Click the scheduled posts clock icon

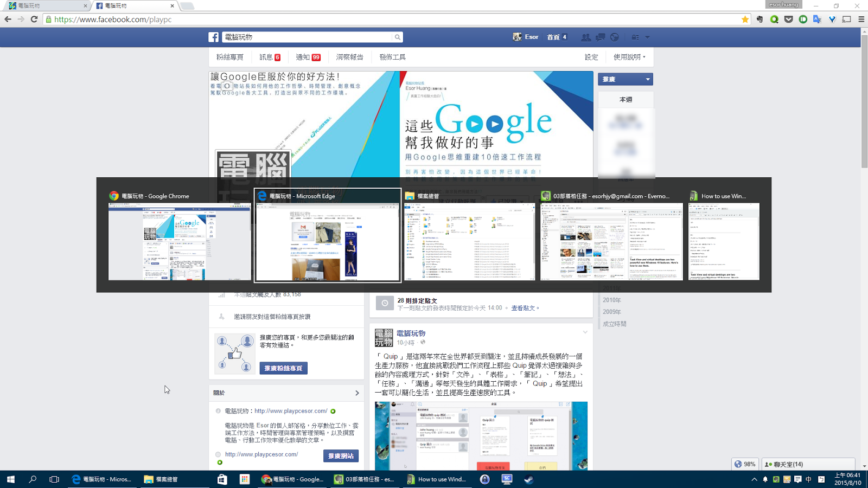pyautogui.click(x=385, y=303)
